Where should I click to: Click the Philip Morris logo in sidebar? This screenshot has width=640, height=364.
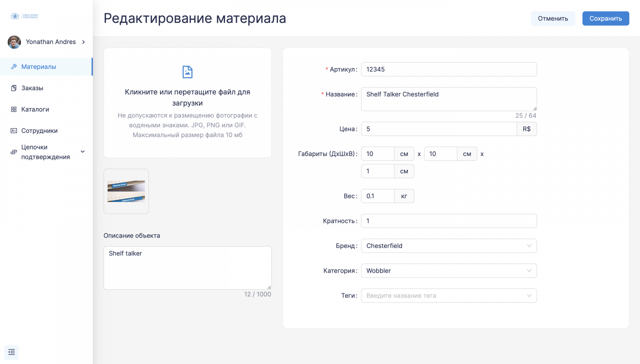click(24, 16)
